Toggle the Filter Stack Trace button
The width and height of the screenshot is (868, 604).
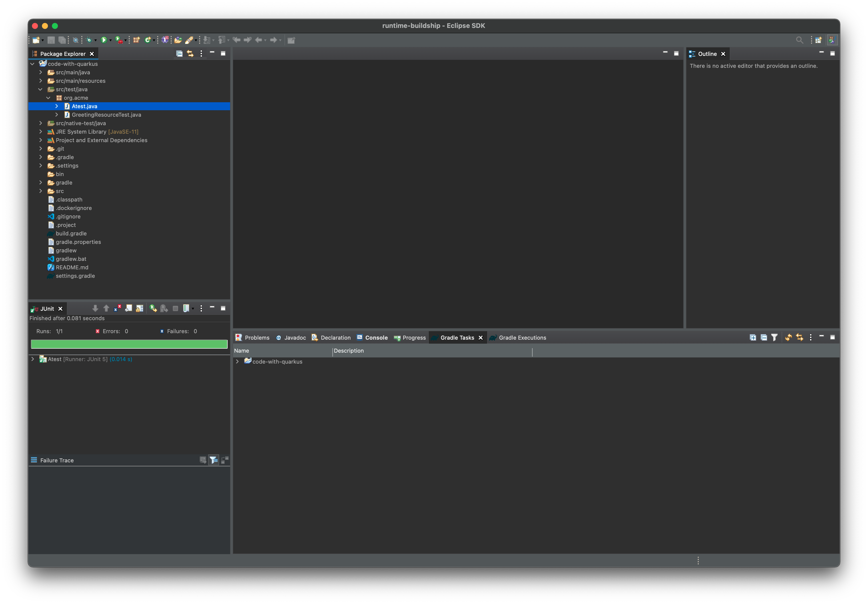click(x=214, y=460)
